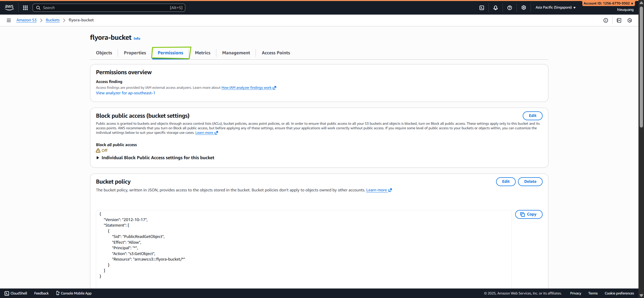The height and width of the screenshot is (298, 644).
Task: Open CloudShell from the top navigation bar
Action: tap(482, 8)
